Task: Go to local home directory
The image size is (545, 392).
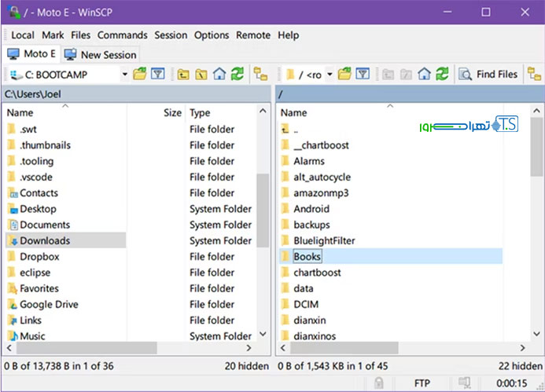Action: pyautogui.click(x=219, y=75)
